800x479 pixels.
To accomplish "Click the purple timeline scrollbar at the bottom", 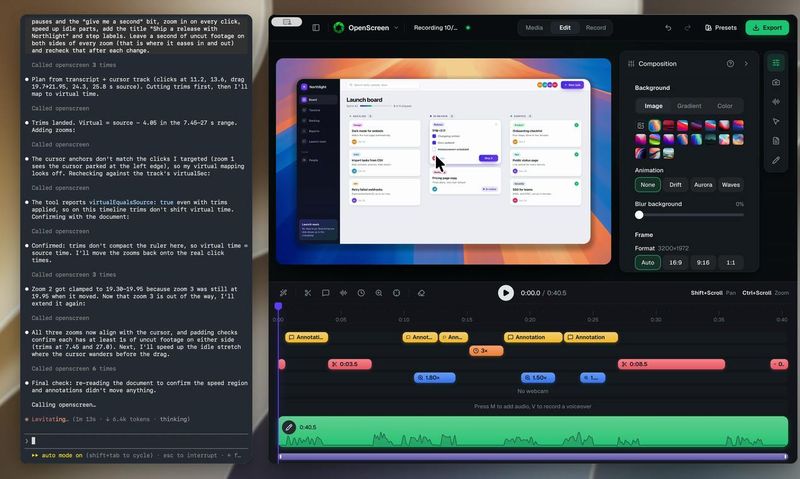I will [x=533, y=456].
